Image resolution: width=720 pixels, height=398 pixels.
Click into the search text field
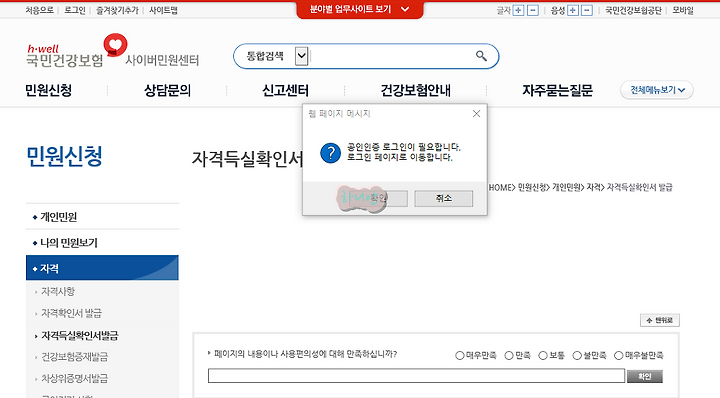[392, 56]
